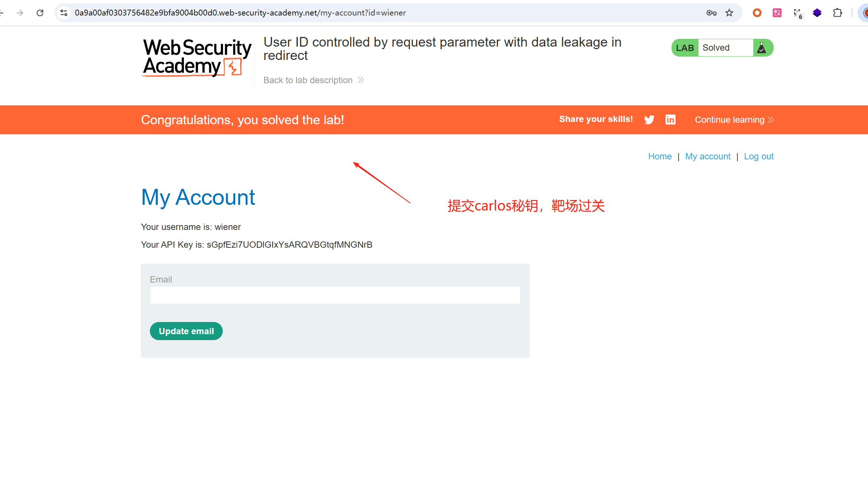
Task: Click the translate extension icon
Action: 777,13
